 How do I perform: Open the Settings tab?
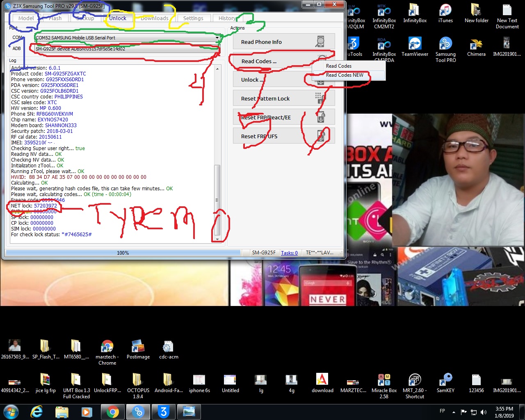pyautogui.click(x=193, y=18)
